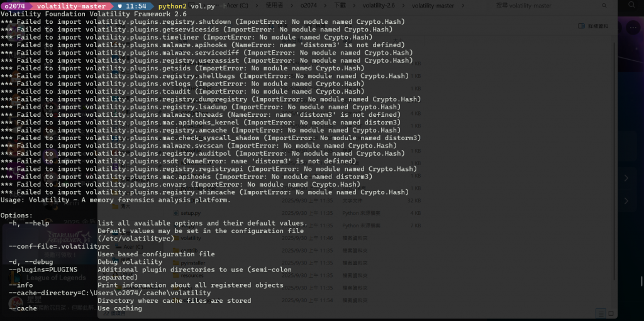Click the python2 vol.py command text
The width and height of the screenshot is (644, 321).
pos(186,6)
